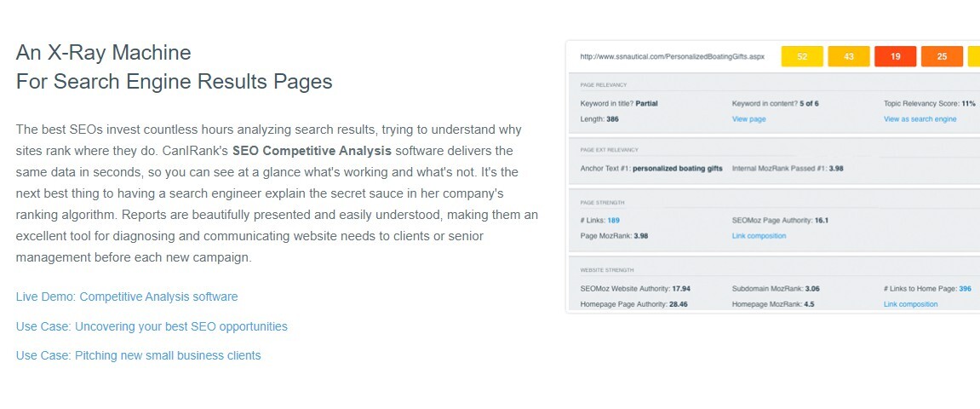Open the Live Demo: Competitive Analysis software link
Screen dimensions: 980x409
[127, 297]
